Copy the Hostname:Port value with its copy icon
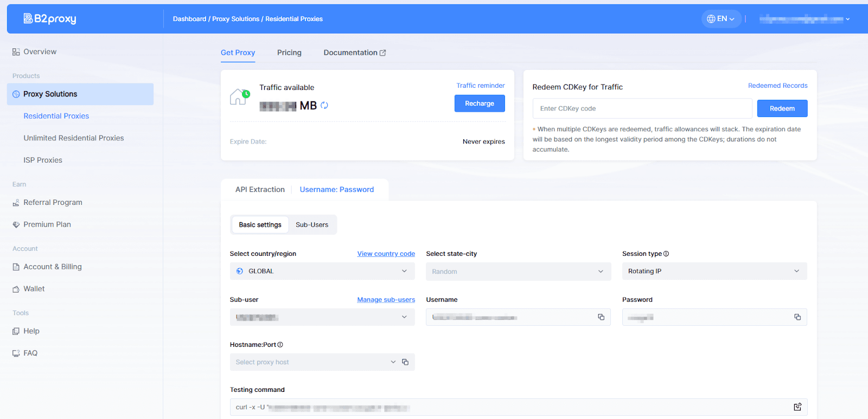868x419 pixels. coord(405,362)
